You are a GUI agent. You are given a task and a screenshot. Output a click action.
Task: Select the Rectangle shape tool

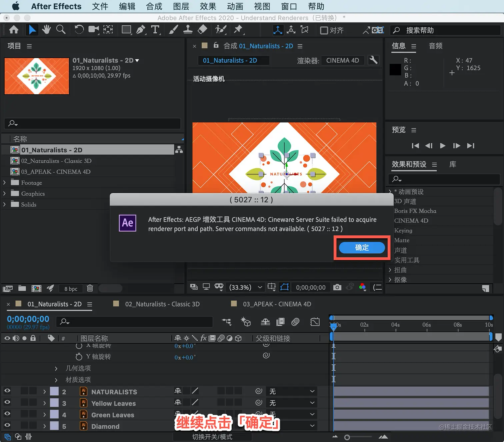[126, 30]
